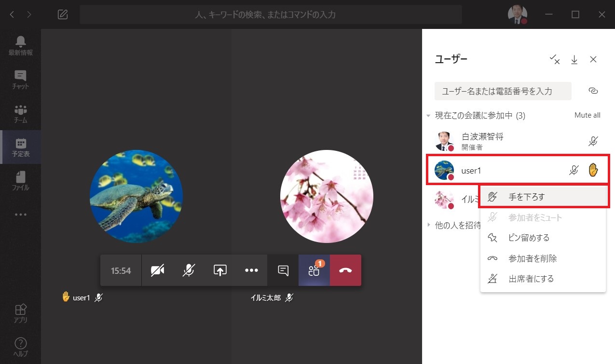Viewport: 615px width, 364px height.
Task: Go to Teams (チーム) in sidebar
Action: tap(20, 113)
